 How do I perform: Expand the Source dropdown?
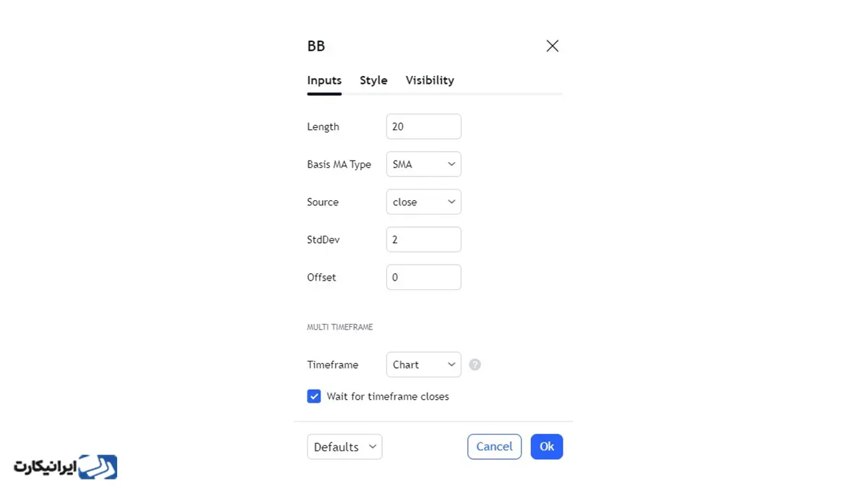[423, 202]
